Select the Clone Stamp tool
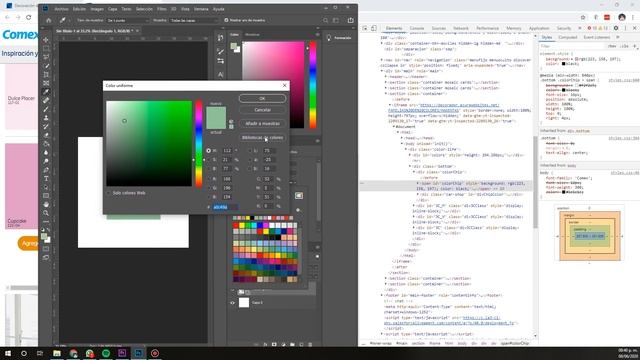Screen dimensions: 640x360 coord(46,118)
